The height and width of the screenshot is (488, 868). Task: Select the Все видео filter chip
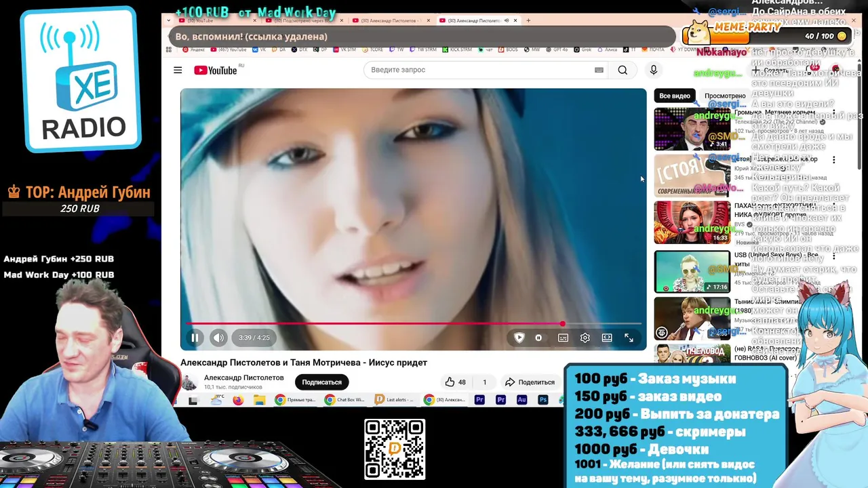[x=675, y=96]
